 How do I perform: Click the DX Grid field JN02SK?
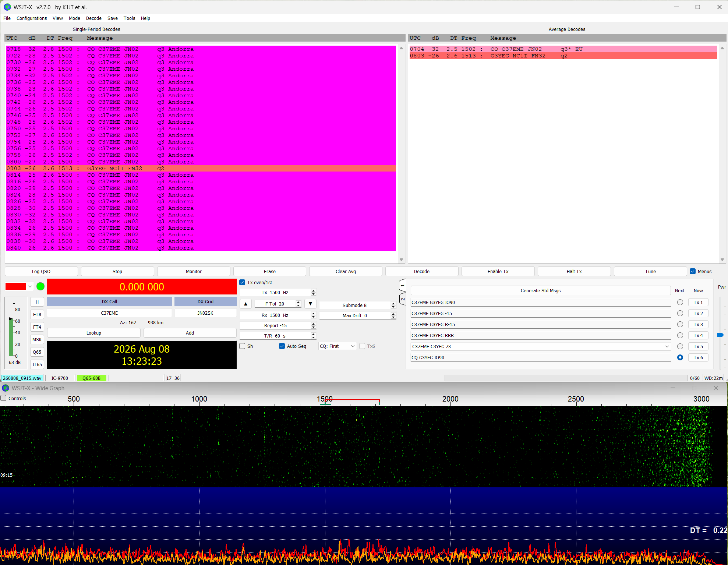[x=205, y=313]
